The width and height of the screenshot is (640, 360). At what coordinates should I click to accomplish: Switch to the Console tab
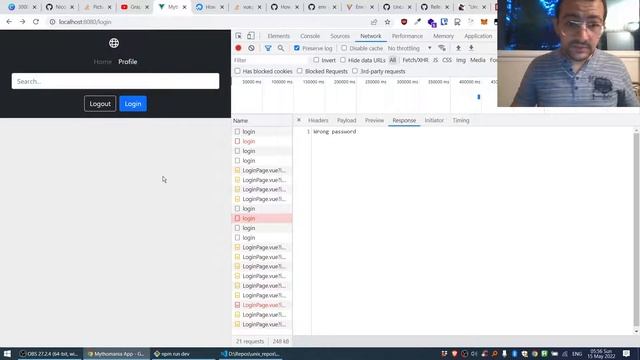[310, 36]
